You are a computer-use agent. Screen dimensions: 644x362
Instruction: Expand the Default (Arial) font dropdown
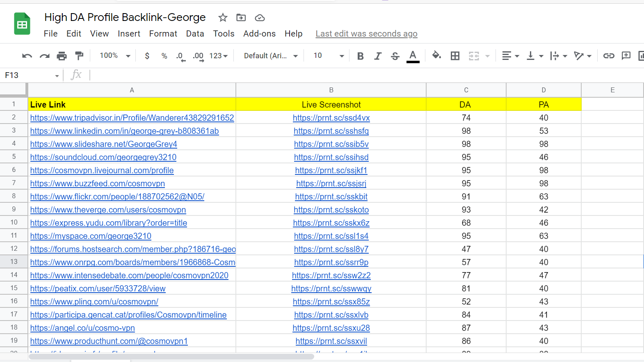pos(270,56)
